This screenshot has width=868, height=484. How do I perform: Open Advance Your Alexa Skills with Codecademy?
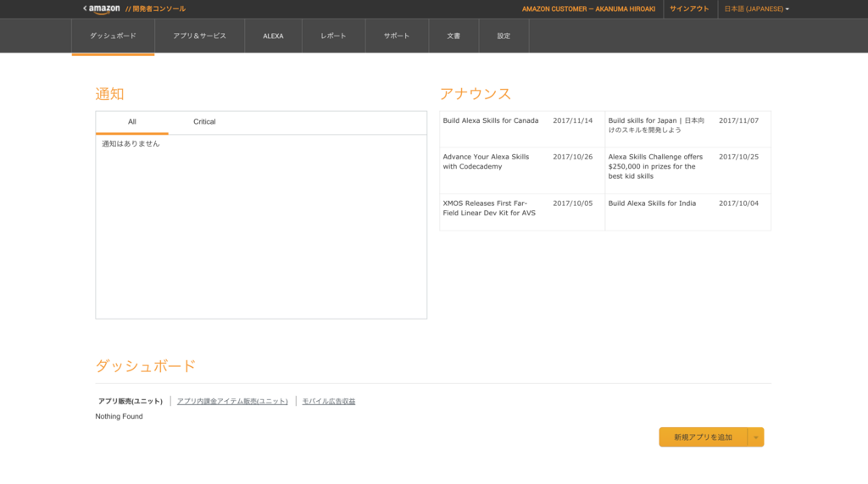(x=486, y=162)
